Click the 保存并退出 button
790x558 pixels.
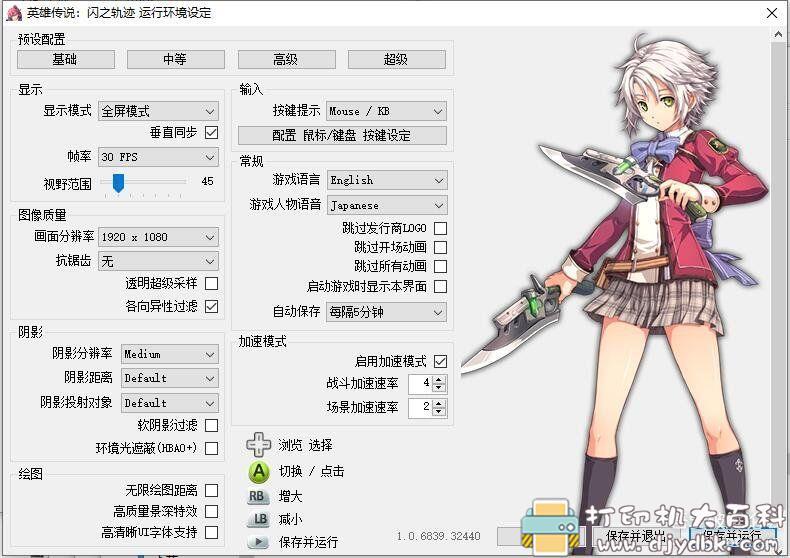[636, 536]
